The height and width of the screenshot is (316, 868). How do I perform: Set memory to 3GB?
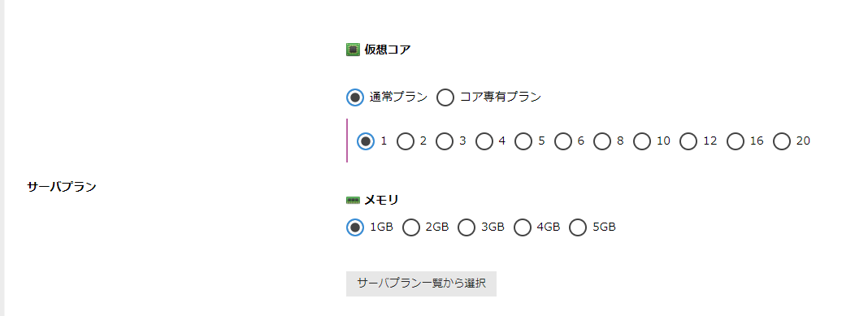(467, 227)
